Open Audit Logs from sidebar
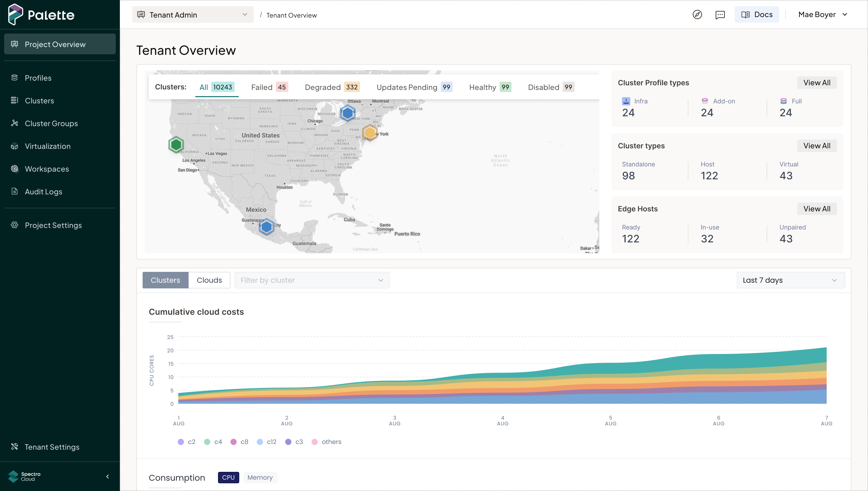868x491 pixels. tap(43, 191)
